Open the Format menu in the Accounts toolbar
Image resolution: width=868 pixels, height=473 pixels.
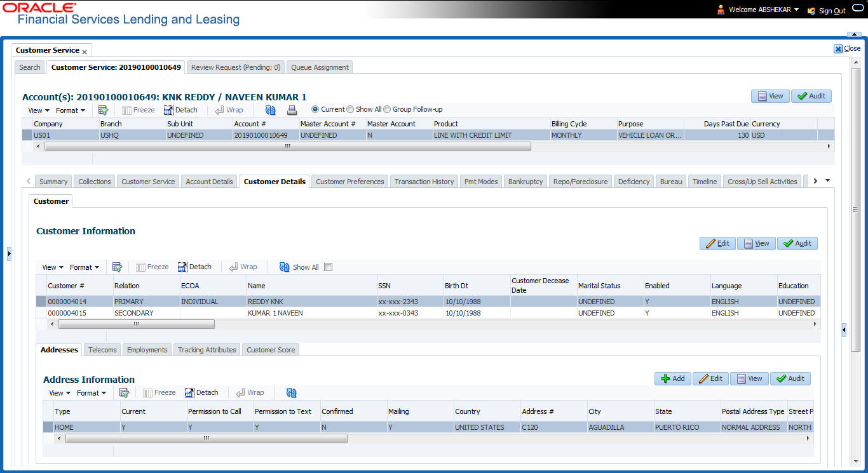pyautogui.click(x=71, y=110)
